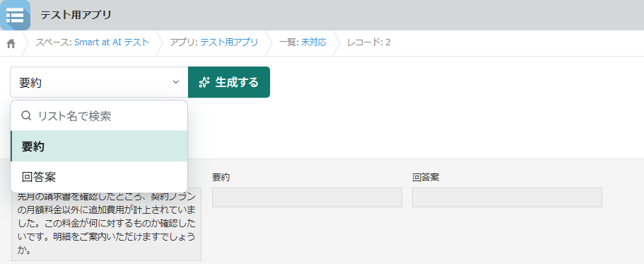The height and width of the screenshot is (264, 644).
Task: Click the テスト用アプリ header title
Action: click(x=76, y=15)
